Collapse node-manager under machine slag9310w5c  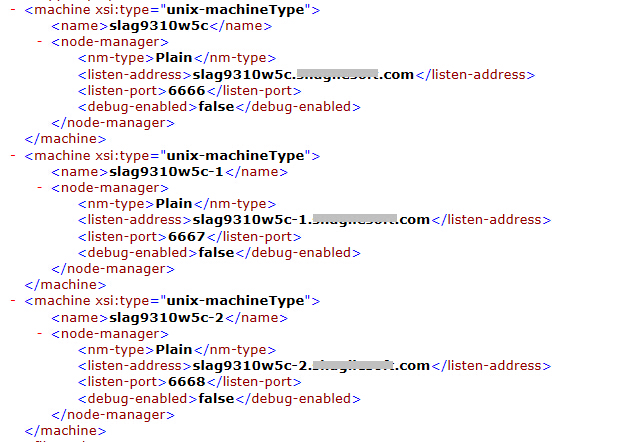(40, 43)
